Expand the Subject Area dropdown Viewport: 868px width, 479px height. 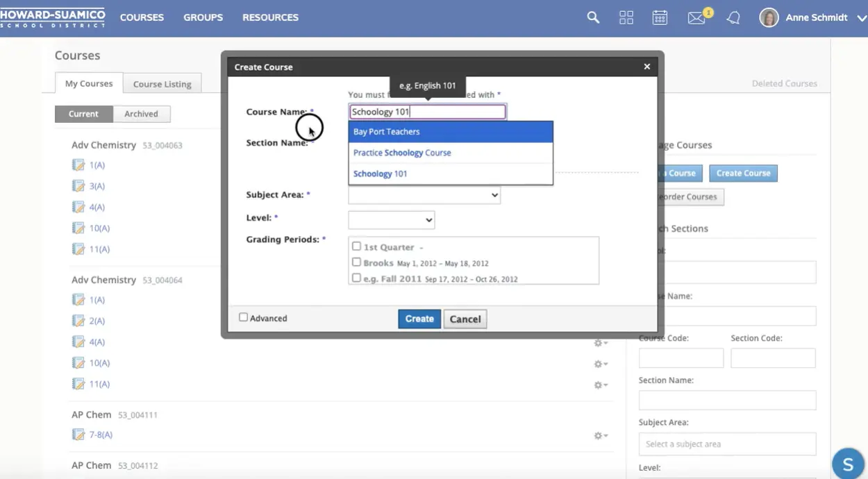424,196
